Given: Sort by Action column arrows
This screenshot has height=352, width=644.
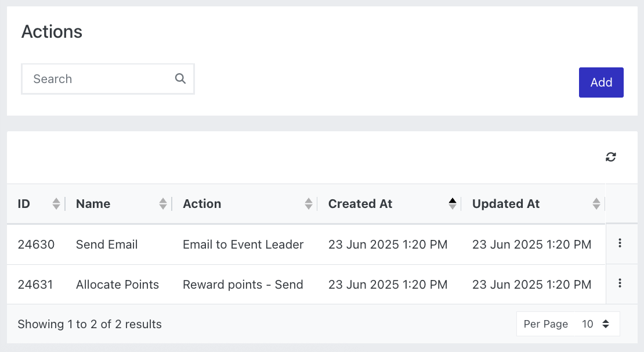Looking at the screenshot, I should [x=309, y=203].
